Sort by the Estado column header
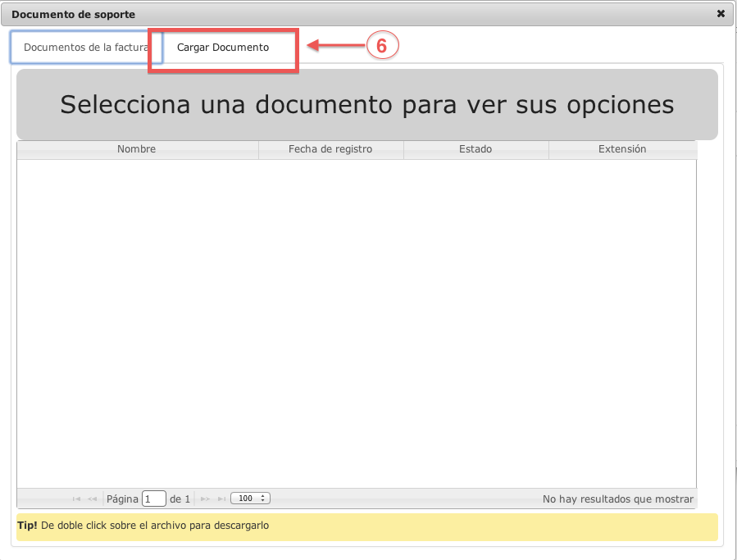 (x=475, y=149)
